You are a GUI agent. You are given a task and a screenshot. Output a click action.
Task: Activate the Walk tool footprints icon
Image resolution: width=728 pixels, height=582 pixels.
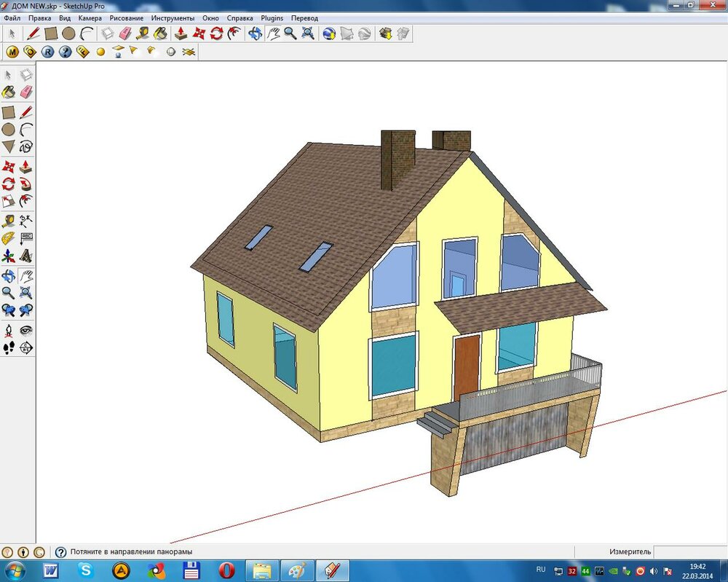[8, 348]
